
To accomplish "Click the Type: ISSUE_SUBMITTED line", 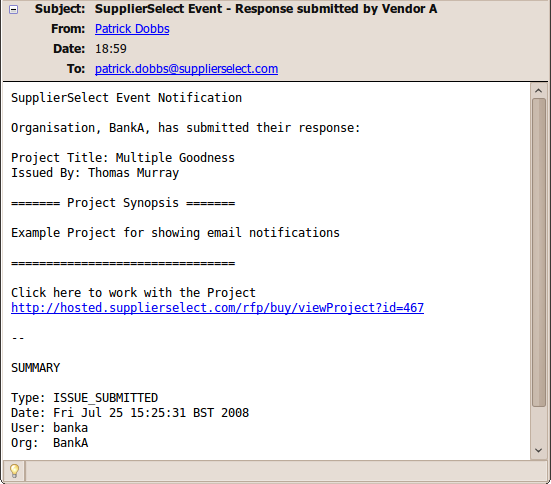I will click(84, 398).
